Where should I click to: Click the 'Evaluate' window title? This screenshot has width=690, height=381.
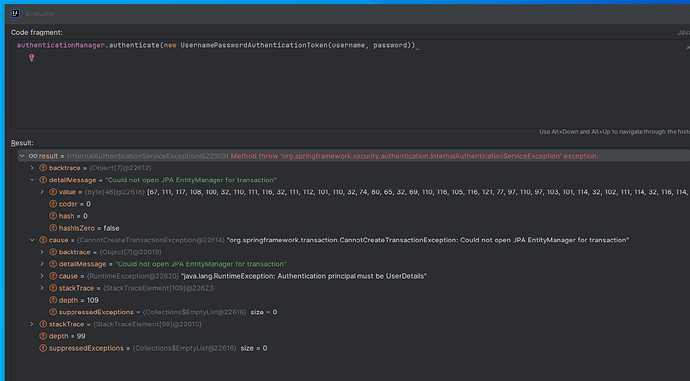[40, 14]
